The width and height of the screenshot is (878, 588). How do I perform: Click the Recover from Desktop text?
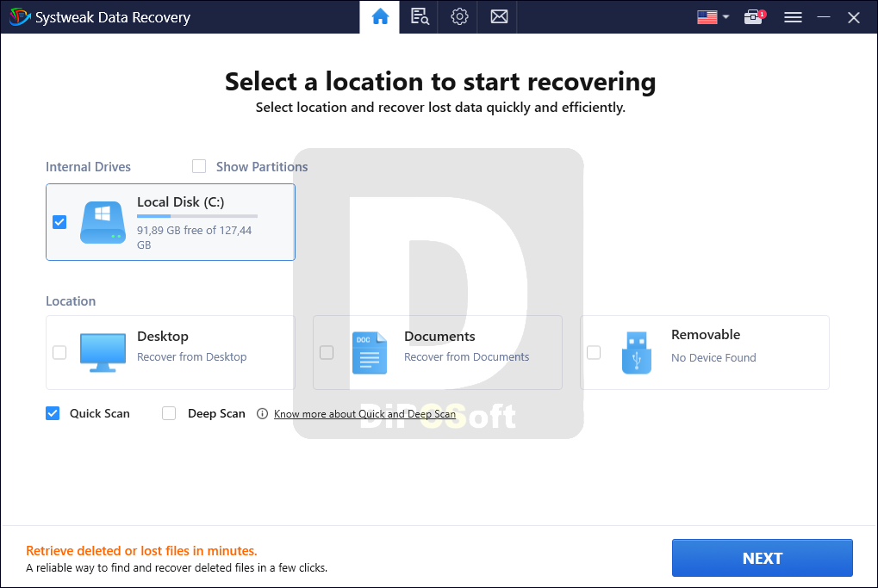coord(191,357)
